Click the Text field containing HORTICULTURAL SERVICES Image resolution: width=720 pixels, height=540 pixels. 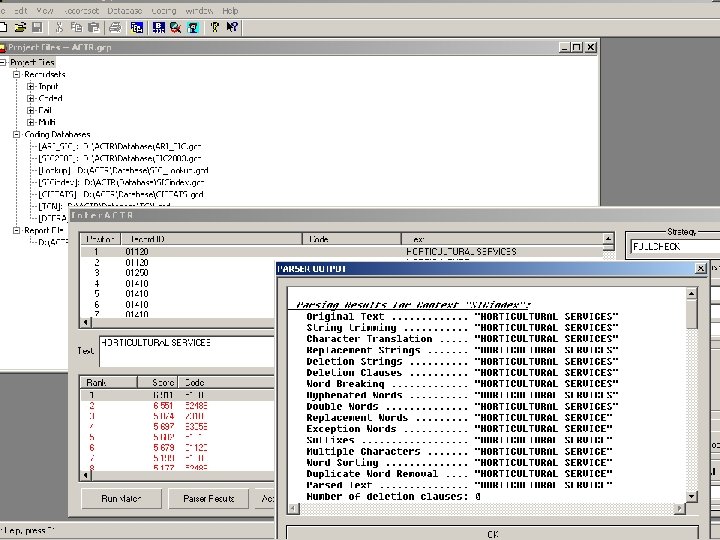pyautogui.click(x=187, y=351)
